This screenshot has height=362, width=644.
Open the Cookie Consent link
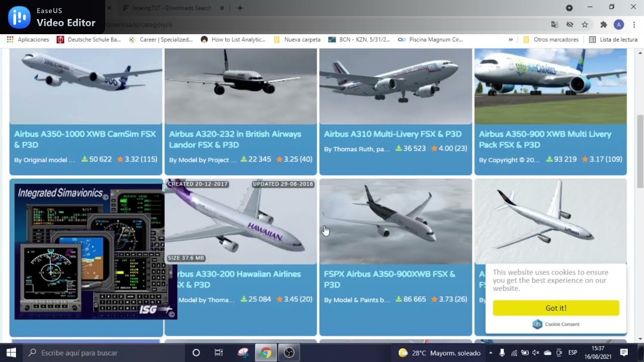[556, 324]
